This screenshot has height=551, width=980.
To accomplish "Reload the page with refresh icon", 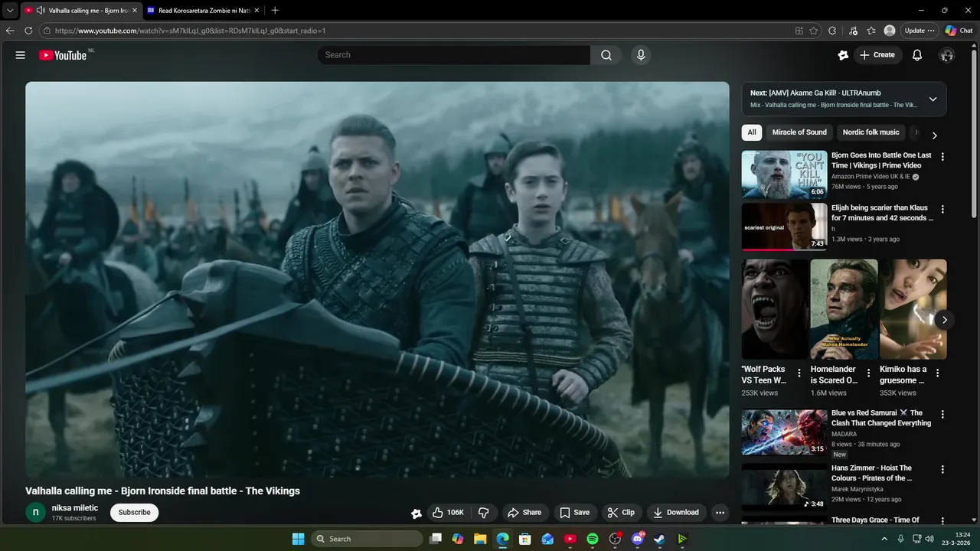I will [x=28, y=31].
